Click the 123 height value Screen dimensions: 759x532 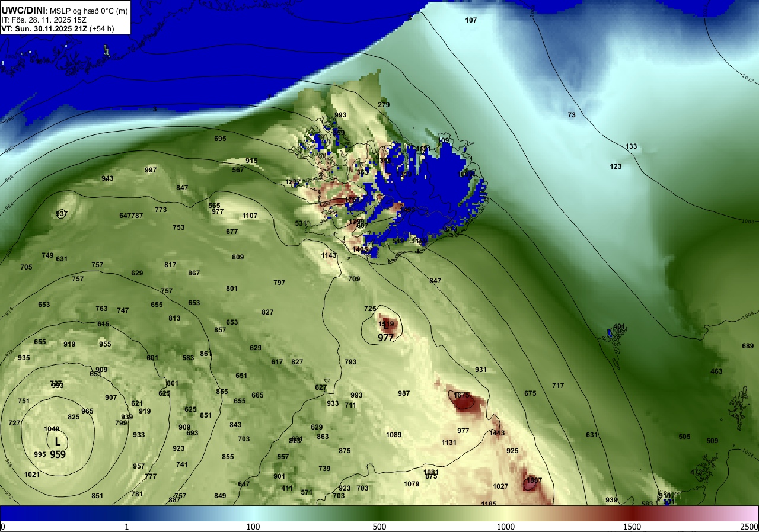(616, 166)
